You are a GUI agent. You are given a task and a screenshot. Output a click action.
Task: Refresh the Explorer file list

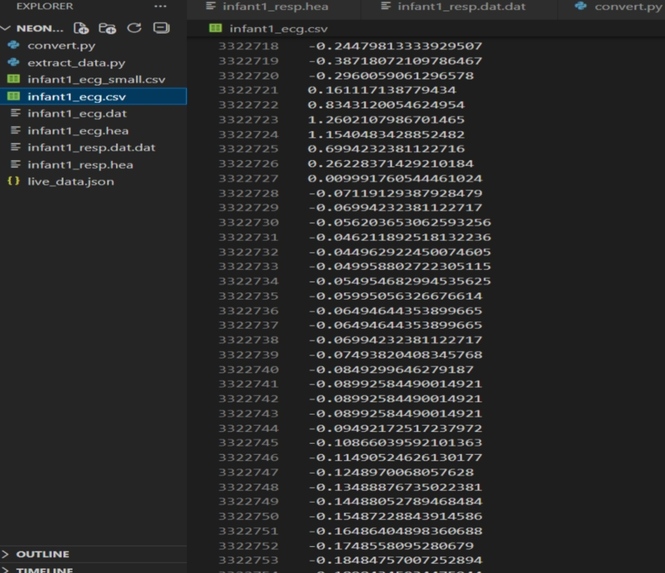pos(134,28)
